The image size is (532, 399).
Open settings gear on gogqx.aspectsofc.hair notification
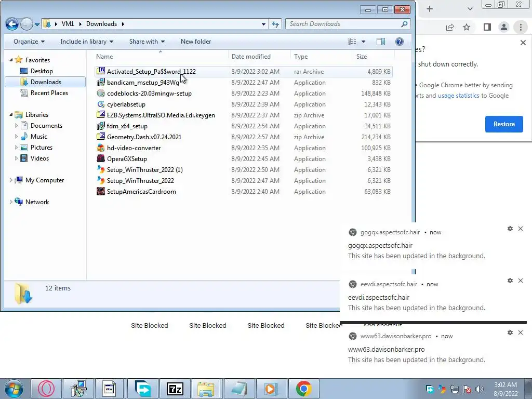pos(510,229)
